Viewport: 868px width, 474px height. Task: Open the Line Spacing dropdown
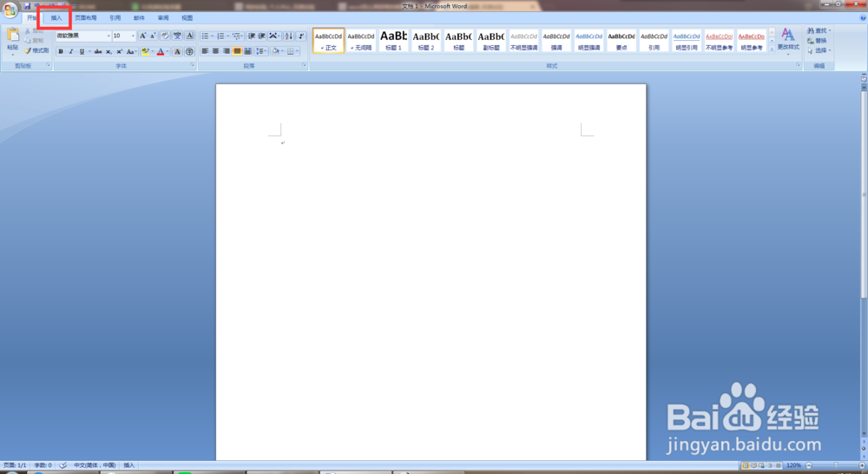tap(261, 51)
